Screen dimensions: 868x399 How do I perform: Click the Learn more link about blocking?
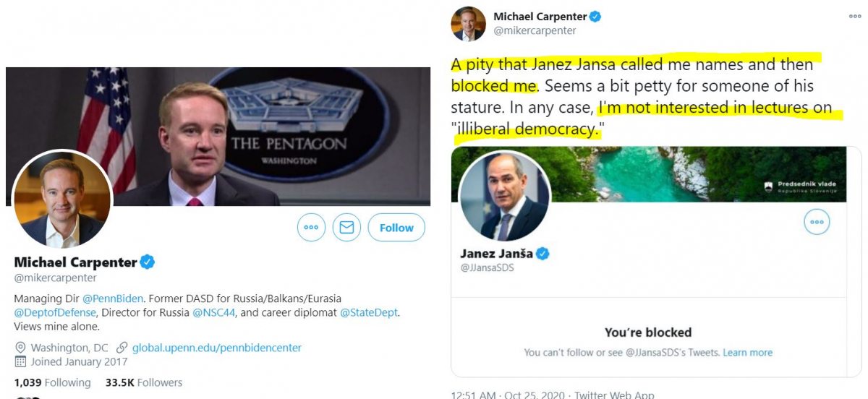coord(747,352)
